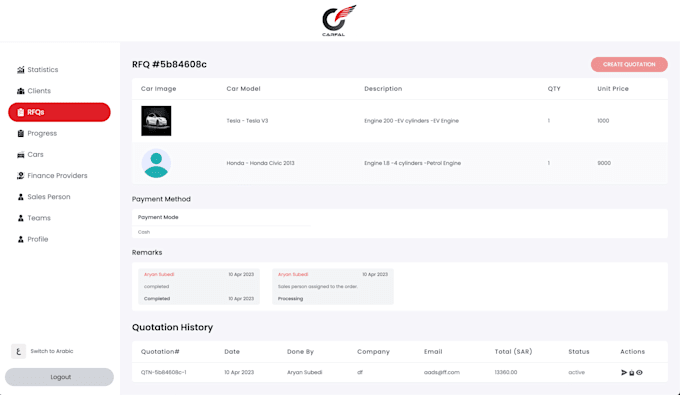
Task: Click the email aads@ff.com
Action: (441, 372)
